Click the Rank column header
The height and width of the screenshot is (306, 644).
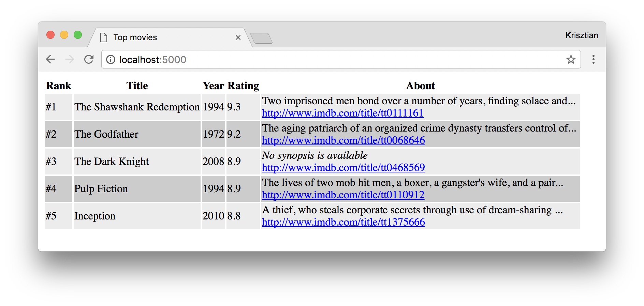click(x=59, y=86)
